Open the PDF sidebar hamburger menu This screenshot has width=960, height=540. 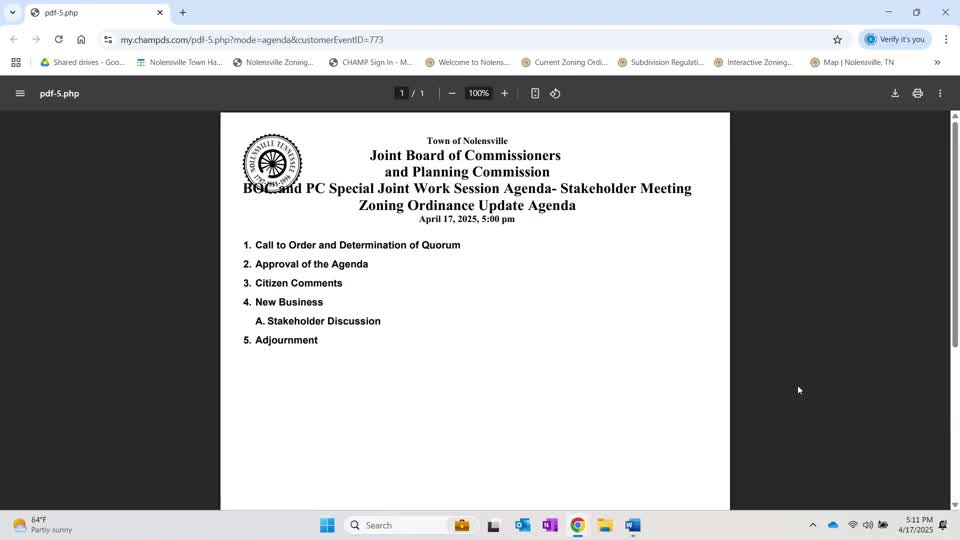pos(20,94)
